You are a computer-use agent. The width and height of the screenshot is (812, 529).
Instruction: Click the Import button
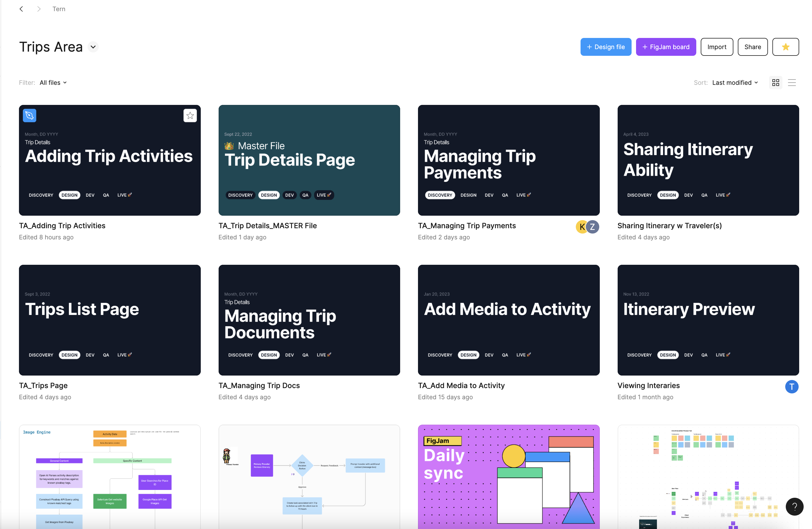pos(716,47)
